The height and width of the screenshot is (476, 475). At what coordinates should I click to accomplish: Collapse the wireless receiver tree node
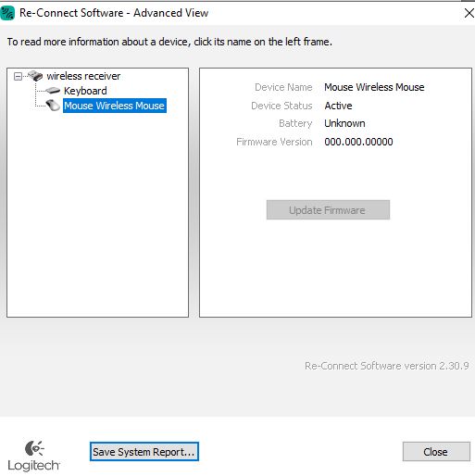pyautogui.click(x=19, y=76)
